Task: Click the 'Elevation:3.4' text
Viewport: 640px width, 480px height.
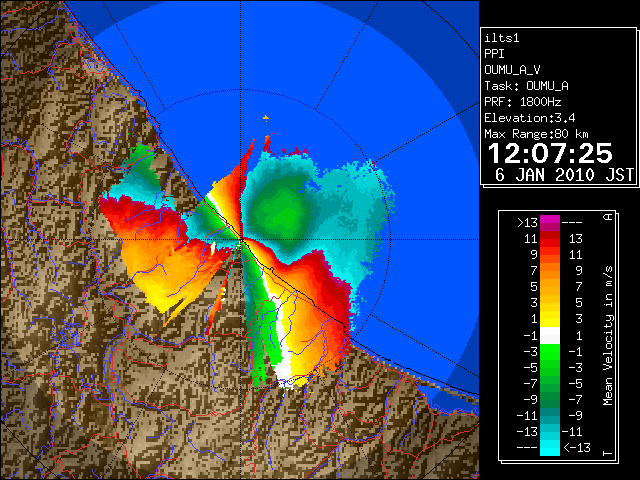Action: pos(530,118)
